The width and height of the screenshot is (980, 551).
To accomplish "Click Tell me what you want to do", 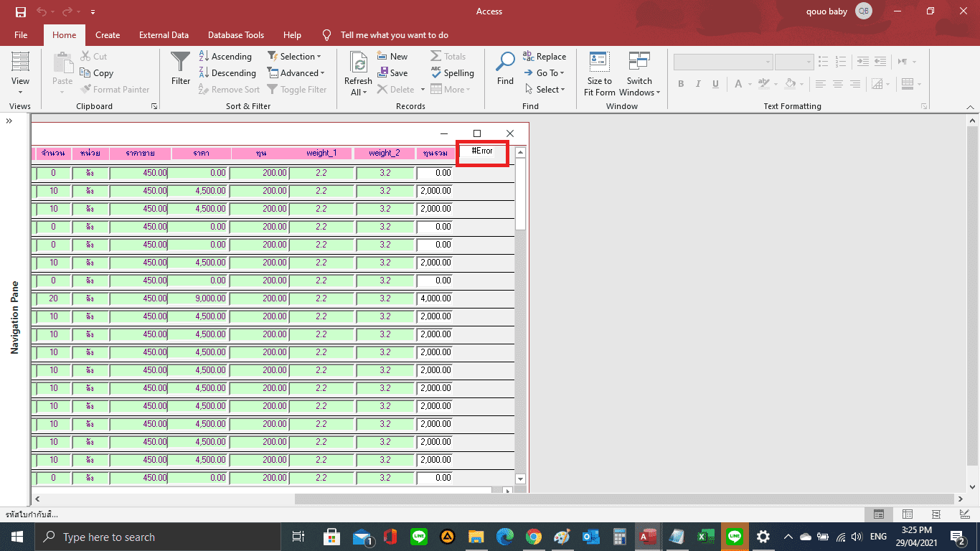I will coord(394,34).
